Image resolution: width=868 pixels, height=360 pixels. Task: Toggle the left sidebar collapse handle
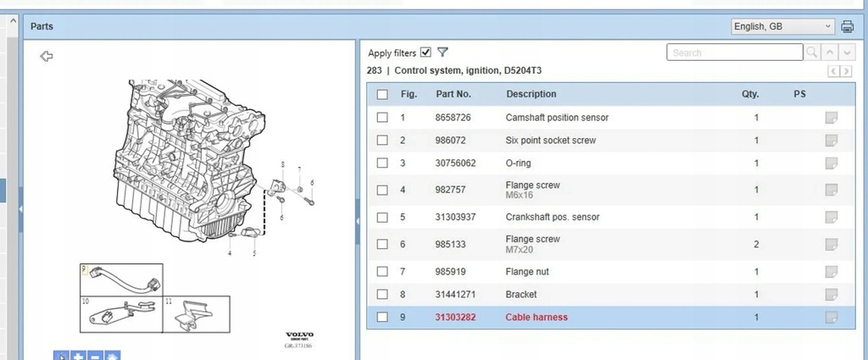21,209
